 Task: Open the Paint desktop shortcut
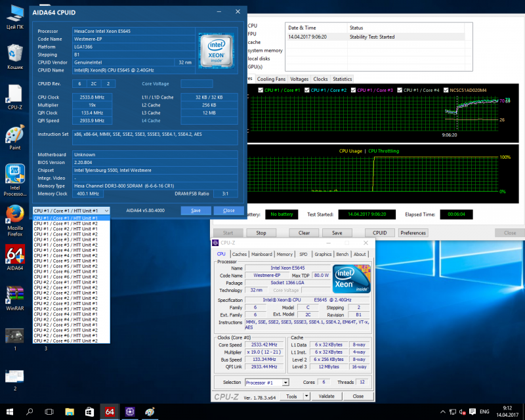click(x=14, y=135)
